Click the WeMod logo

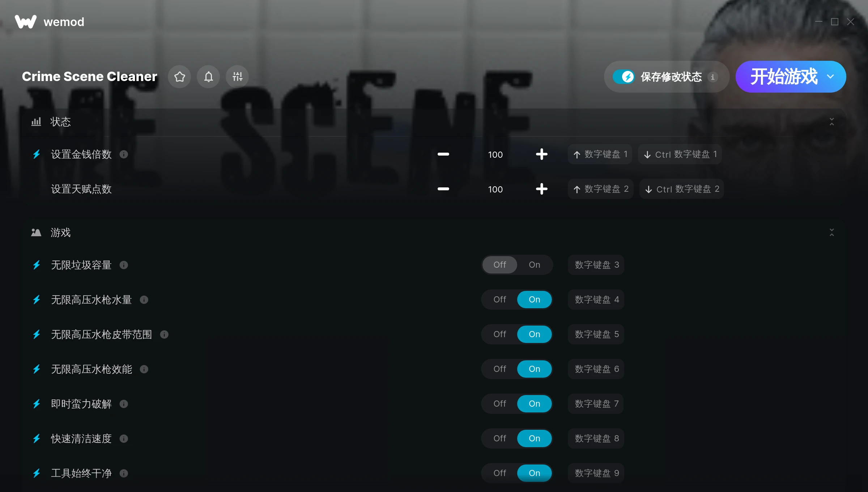point(26,22)
